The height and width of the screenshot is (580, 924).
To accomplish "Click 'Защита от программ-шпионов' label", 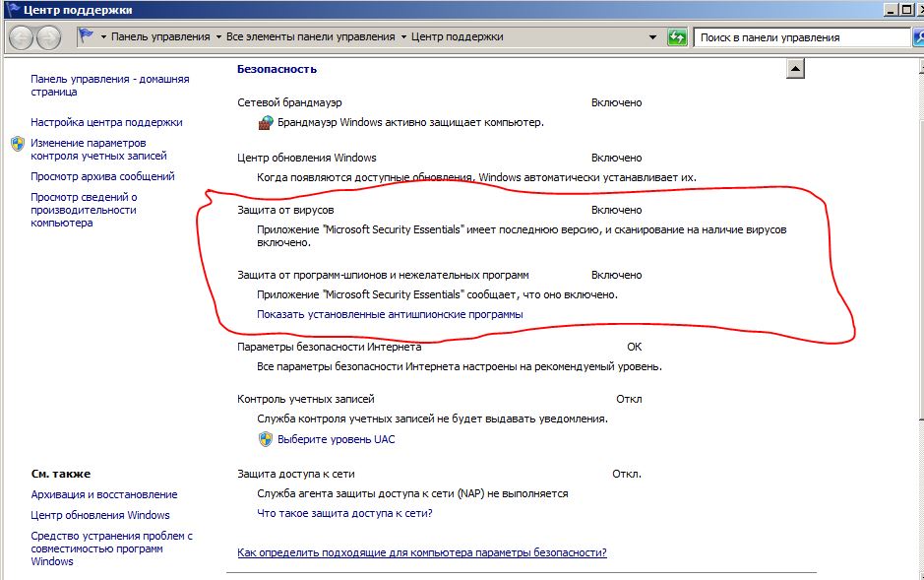I will [383, 275].
